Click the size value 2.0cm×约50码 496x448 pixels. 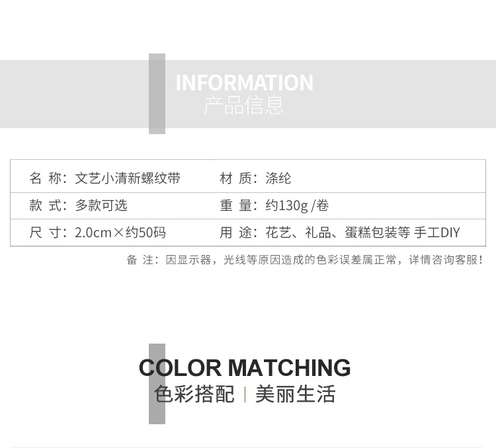(x=120, y=233)
